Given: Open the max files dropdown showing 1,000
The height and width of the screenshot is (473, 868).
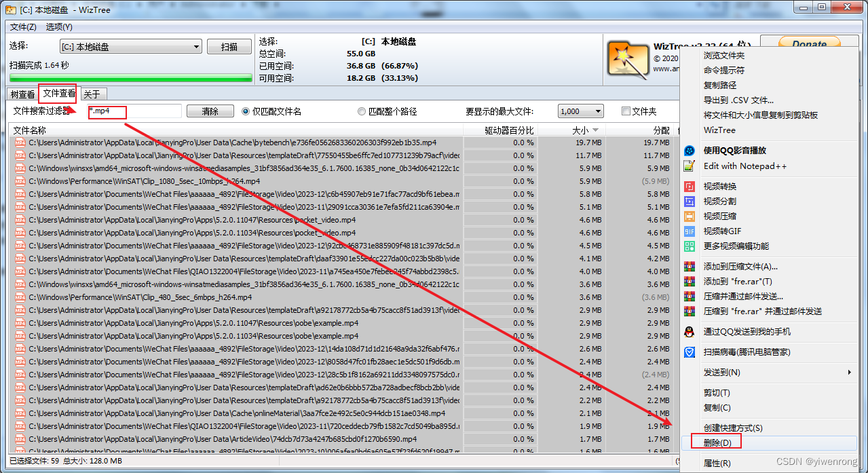Looking at the screenshot, I should click(x=581, y=111).
